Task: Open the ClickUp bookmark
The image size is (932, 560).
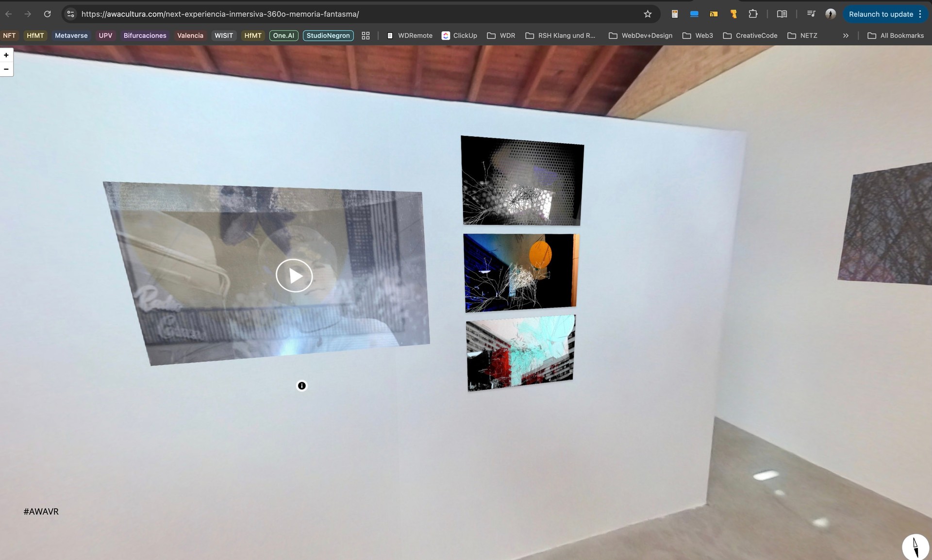Action: pyautogui.click(x=459, y=35)
